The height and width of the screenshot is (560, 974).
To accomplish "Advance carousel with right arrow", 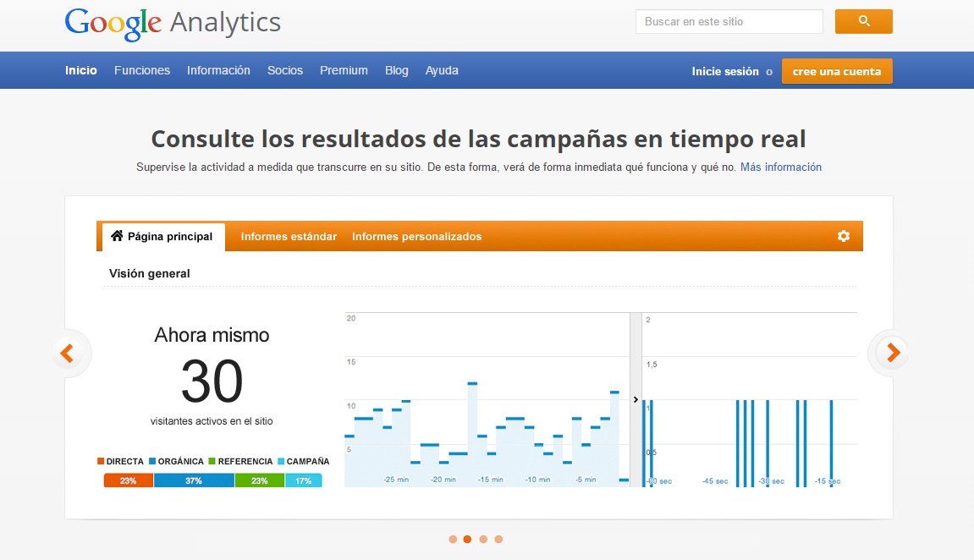I will (x=892, y=353).
